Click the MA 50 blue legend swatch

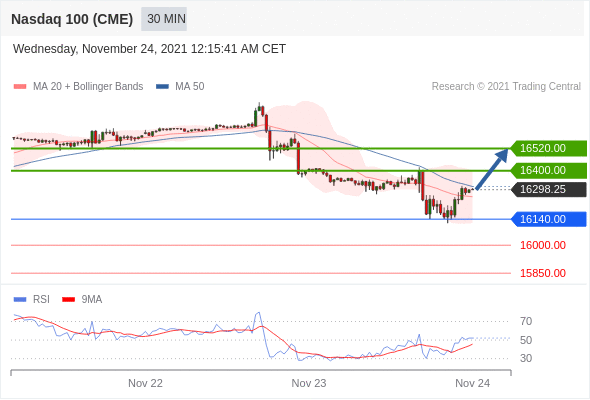[162, 87]
